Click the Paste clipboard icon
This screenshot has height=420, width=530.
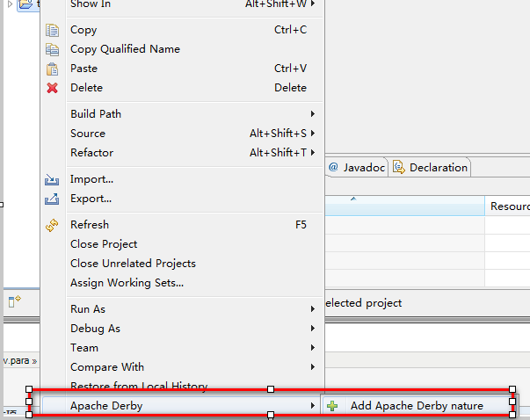pos(52,69)
